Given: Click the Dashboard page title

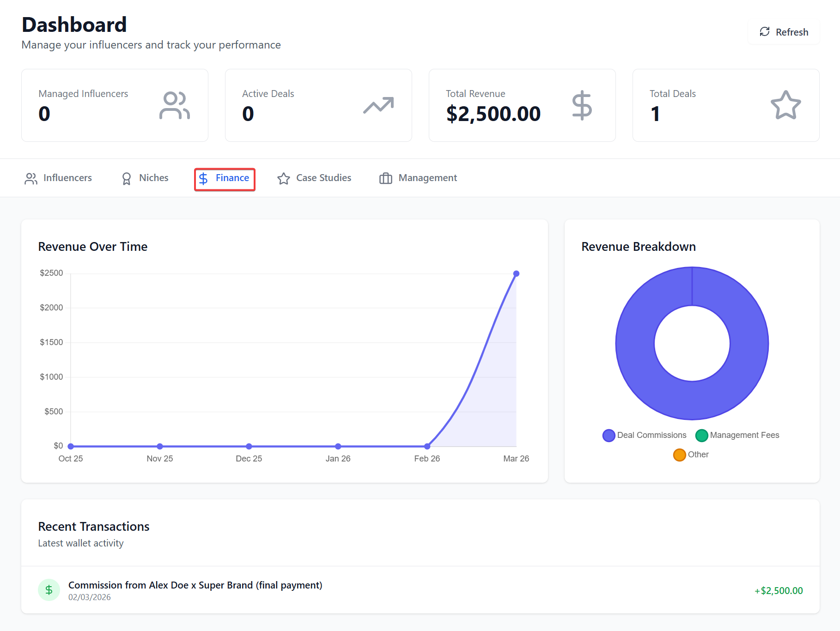Looking at the screenshot, I should click(x=74, y=24).
